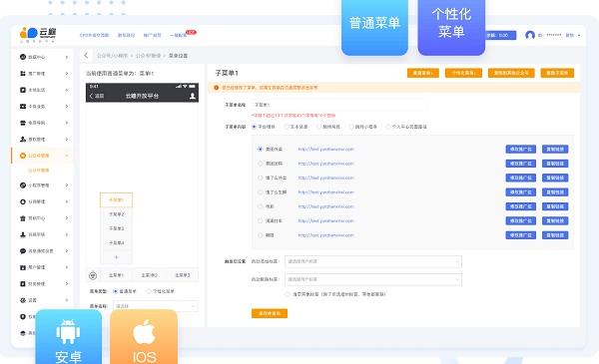Viewport: 599px width, 364px height.
Task: Go back using the breadcrumb back arrow
Action: coord(86,55)
